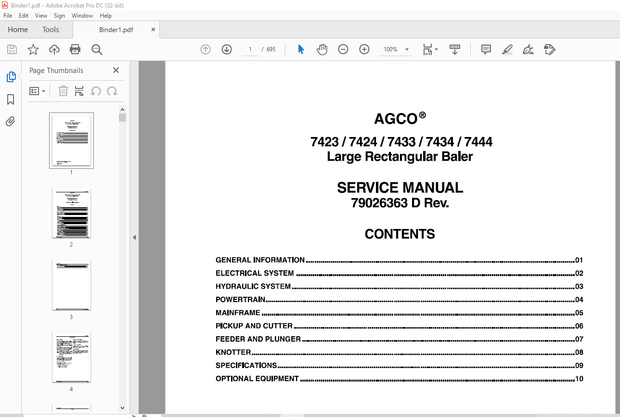
Task: Select the Hand pan tool
Action: coord(322,49)
